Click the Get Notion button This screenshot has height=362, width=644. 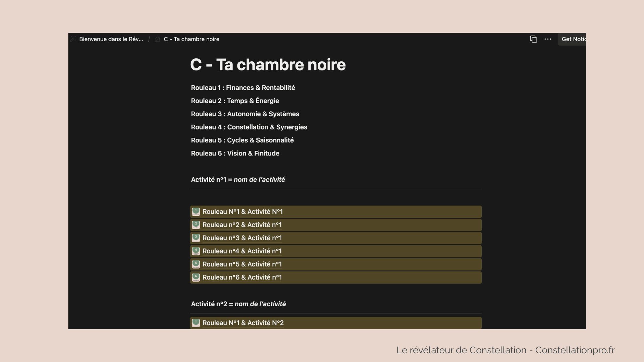coord(573,39)
